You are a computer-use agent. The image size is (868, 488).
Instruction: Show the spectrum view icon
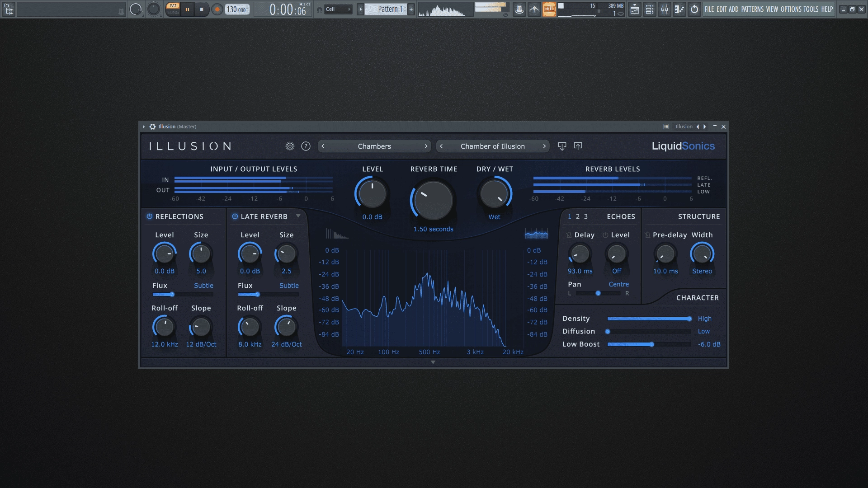pyautogui.click(x=536, y=234)
